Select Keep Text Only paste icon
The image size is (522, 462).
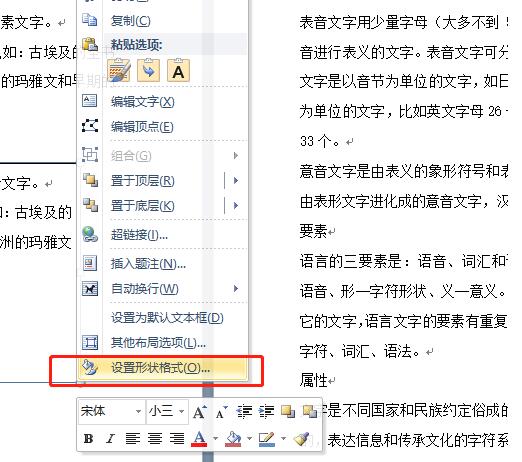pos(178,70)
